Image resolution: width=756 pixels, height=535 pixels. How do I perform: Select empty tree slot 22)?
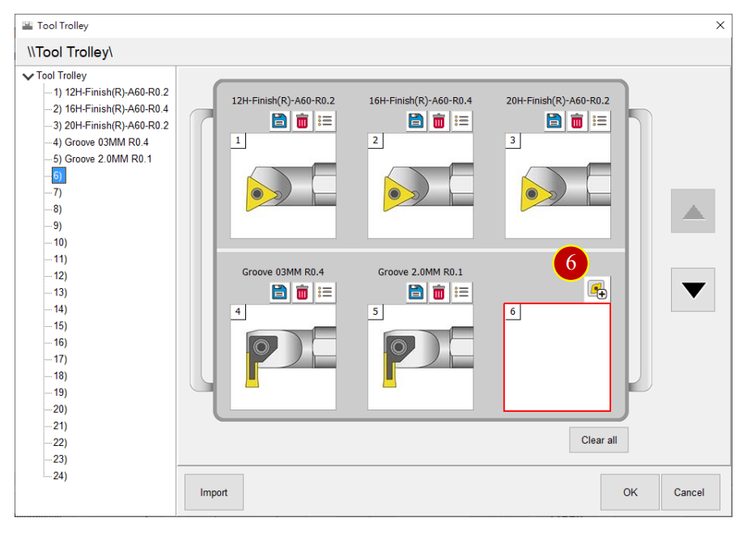click(x=60, y=443)
